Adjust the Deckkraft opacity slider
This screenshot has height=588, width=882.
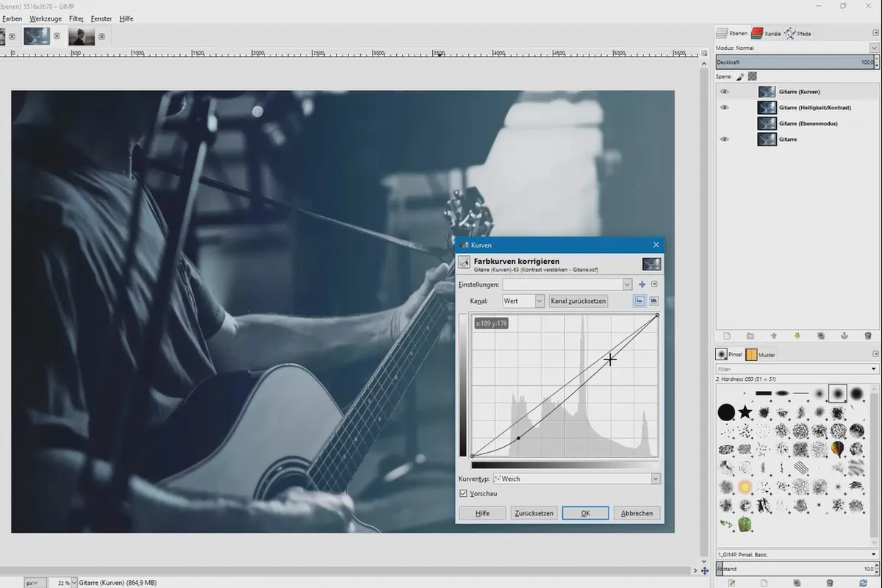(794, 63)
